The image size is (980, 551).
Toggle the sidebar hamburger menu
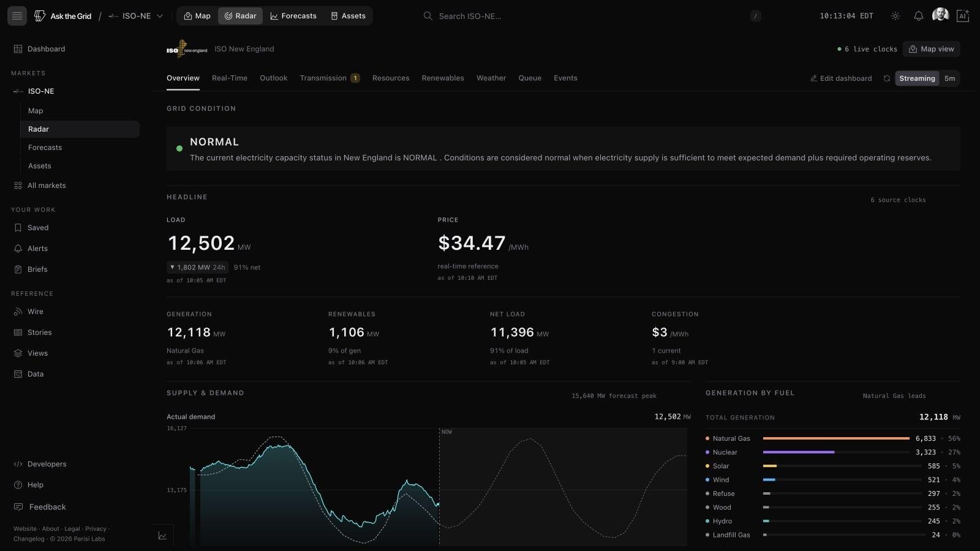tap(17, 16)
